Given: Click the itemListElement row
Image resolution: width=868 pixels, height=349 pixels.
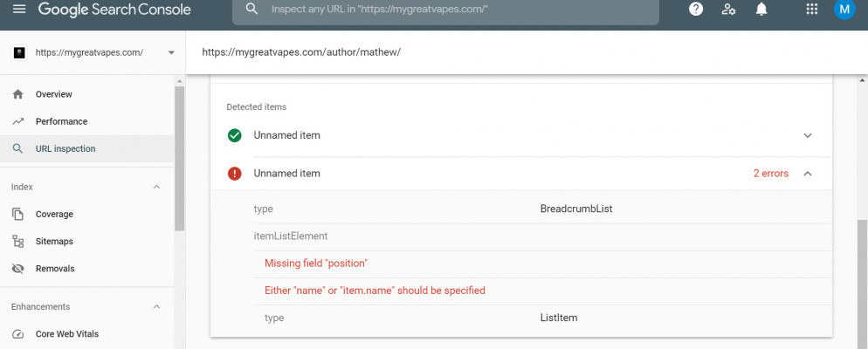Looking at the screenshot, I should pos(542,236).
